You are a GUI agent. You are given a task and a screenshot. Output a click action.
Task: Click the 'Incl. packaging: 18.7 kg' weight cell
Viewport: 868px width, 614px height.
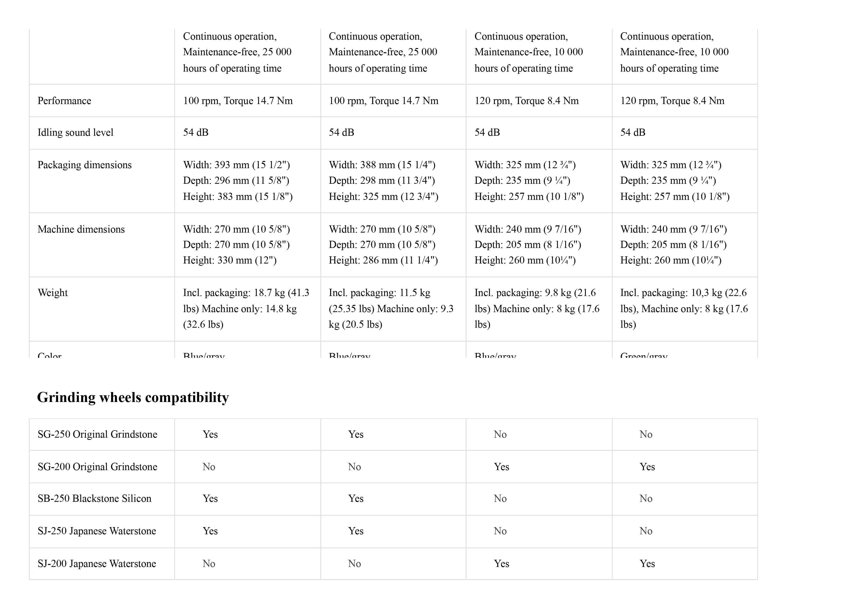click(x=246, y=309)
